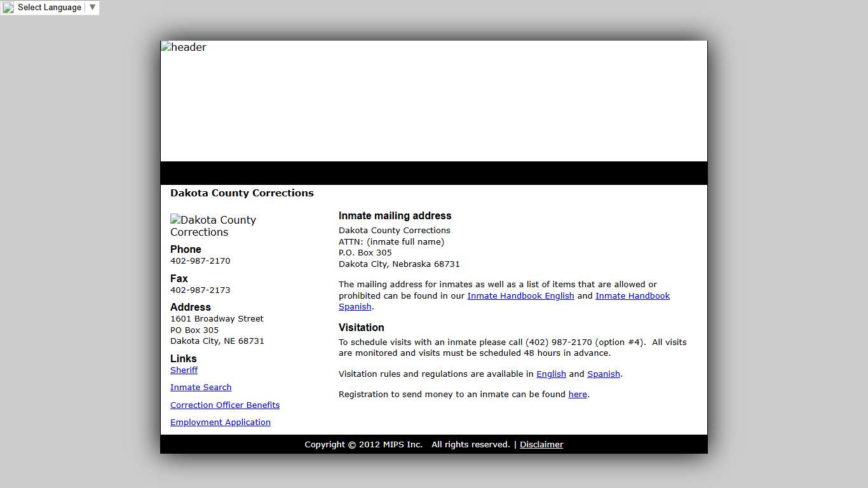Viewport: 868px width, 488px height.
Task: Click the Select Language text label
Action: tap(49, 8)
